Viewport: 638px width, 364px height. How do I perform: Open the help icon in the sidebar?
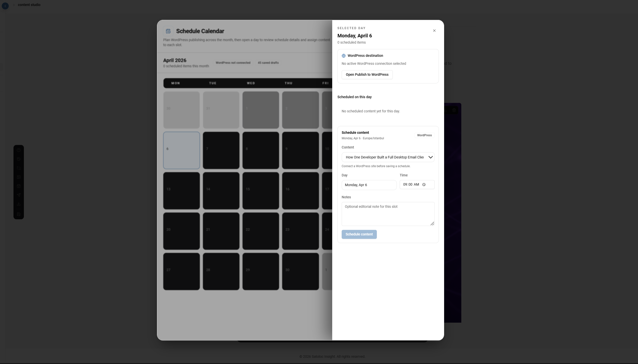tap(19, 150)
